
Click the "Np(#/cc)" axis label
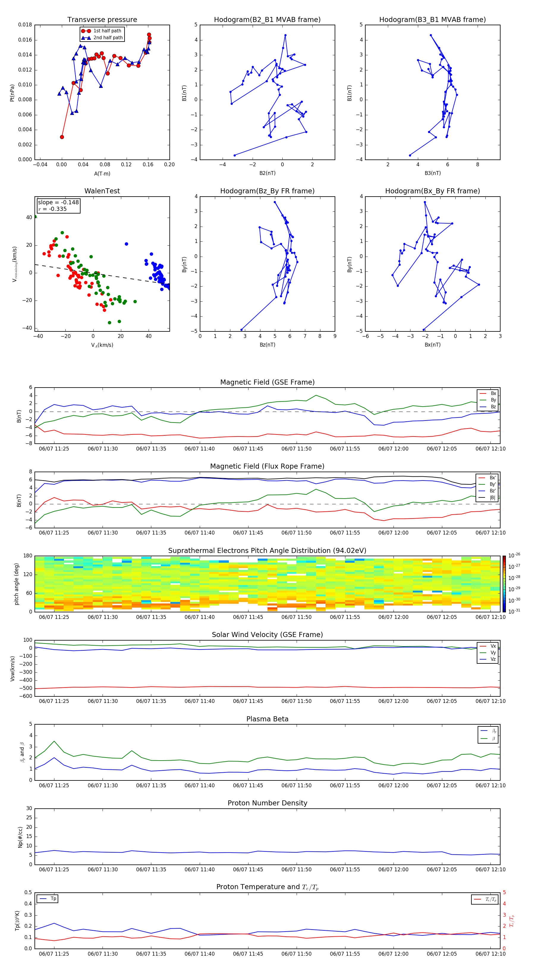coord(20,837)
